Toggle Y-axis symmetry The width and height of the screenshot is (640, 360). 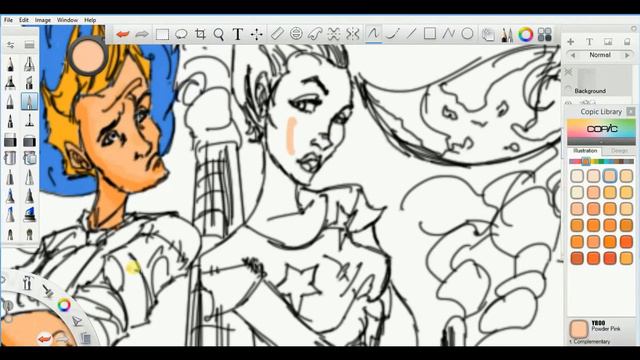pyautogui.click(x=352, y=34)
